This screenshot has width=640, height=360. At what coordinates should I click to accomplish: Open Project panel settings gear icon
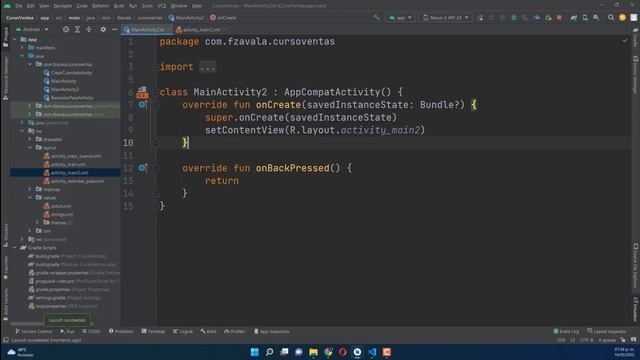[103, 29]
